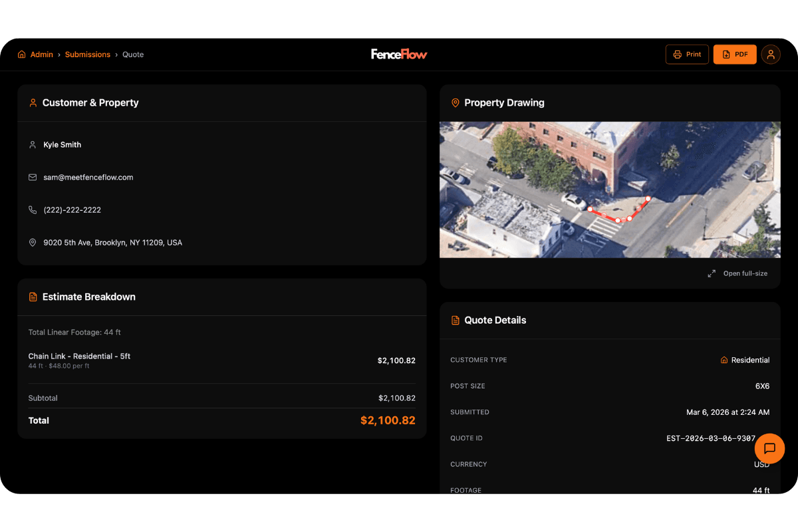Click the phone icon beside (222)-222-2222

pos(33,209)
